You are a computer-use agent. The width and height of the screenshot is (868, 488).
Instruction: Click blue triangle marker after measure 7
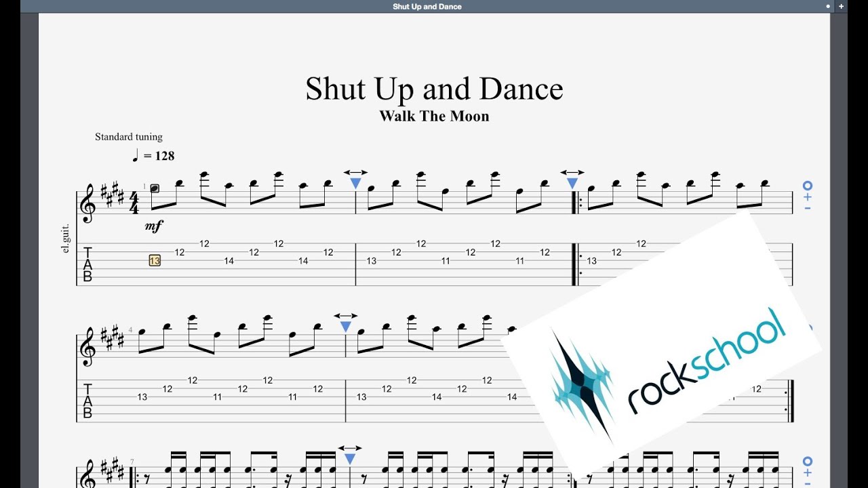(x=350, y=459)
